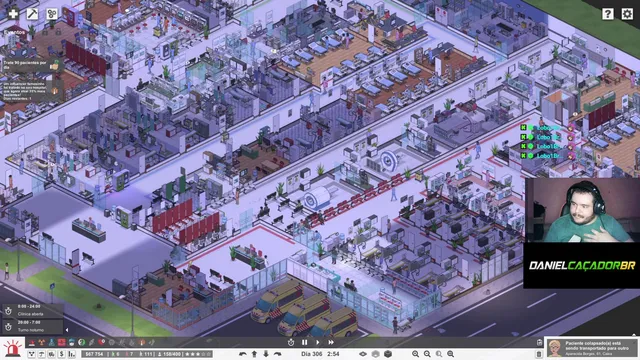This screenshot has height=360, width=640.
Task: Rotate camera left with curved arrow
Action: [242, 354]
